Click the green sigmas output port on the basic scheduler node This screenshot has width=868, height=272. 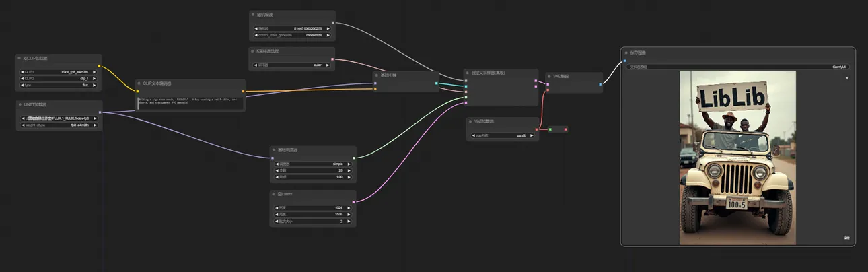[x=354, y=158]
